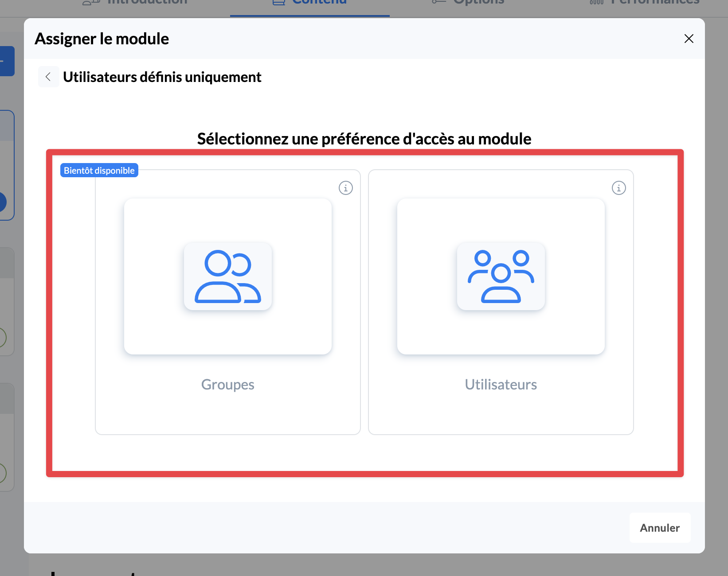Select the three-person Utilisateurs icon
The width and height of the screenshot is (728, 576).
[x=501, y=276]
